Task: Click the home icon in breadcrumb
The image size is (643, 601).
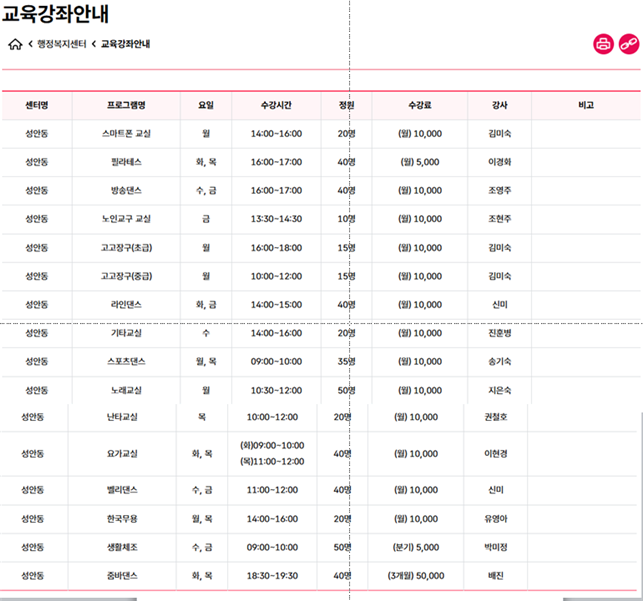Action: pos(15,44)
